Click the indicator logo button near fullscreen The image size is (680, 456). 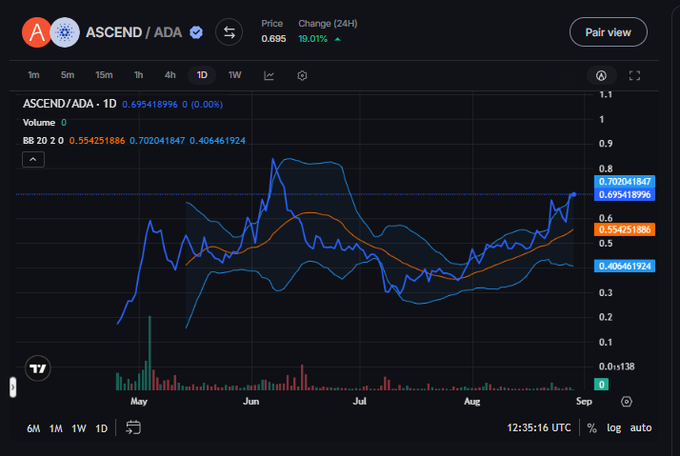(x=601, y=75)
